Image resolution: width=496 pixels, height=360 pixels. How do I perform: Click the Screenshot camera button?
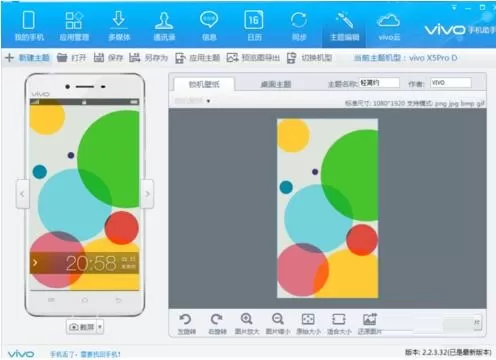pos(82,327)
